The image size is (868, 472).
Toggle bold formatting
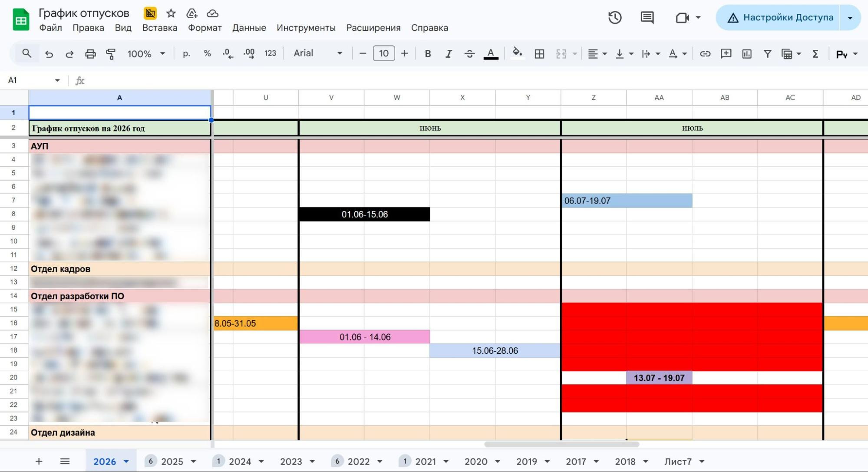click(x=428, y=54)
